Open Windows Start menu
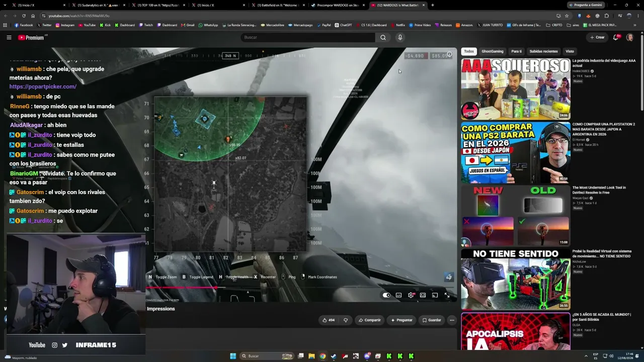This screenshot has width=644, height=362. click(233, 356)
